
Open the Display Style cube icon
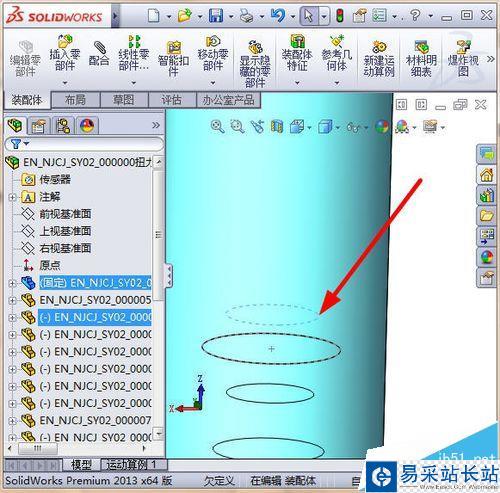tap(326, 127)
